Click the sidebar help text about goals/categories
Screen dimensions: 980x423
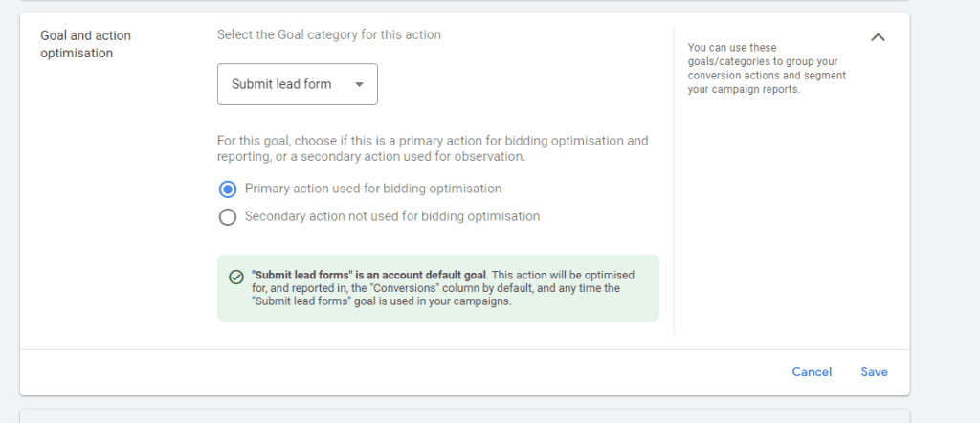767,68
